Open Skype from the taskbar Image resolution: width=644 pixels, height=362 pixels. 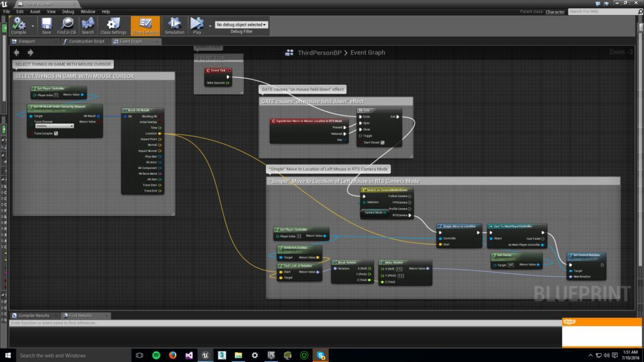point(321,355)
